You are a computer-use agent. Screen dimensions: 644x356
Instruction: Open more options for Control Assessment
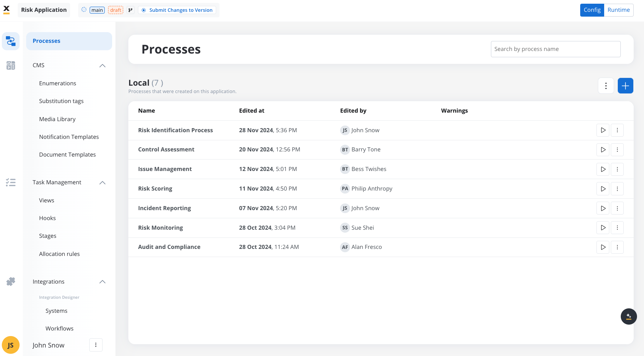coord(617,150)
